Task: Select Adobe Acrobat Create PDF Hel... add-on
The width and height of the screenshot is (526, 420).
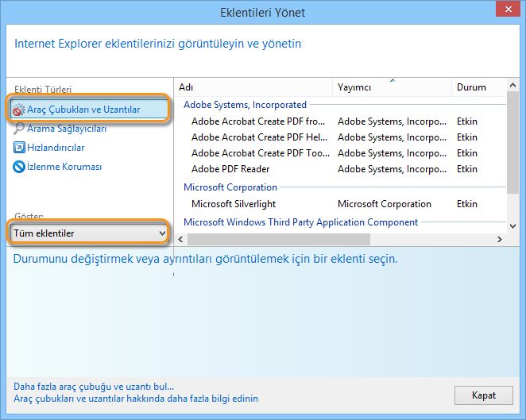Action: pyautogui.click(x=259, y=137)
